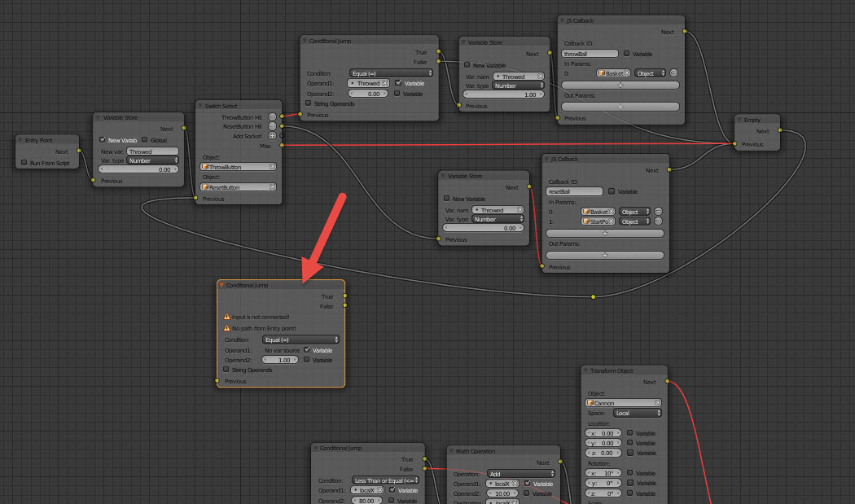855x504 pixels.
Task: Remove the Basket parameter in throwBall callback
Action: click(673, 73)
